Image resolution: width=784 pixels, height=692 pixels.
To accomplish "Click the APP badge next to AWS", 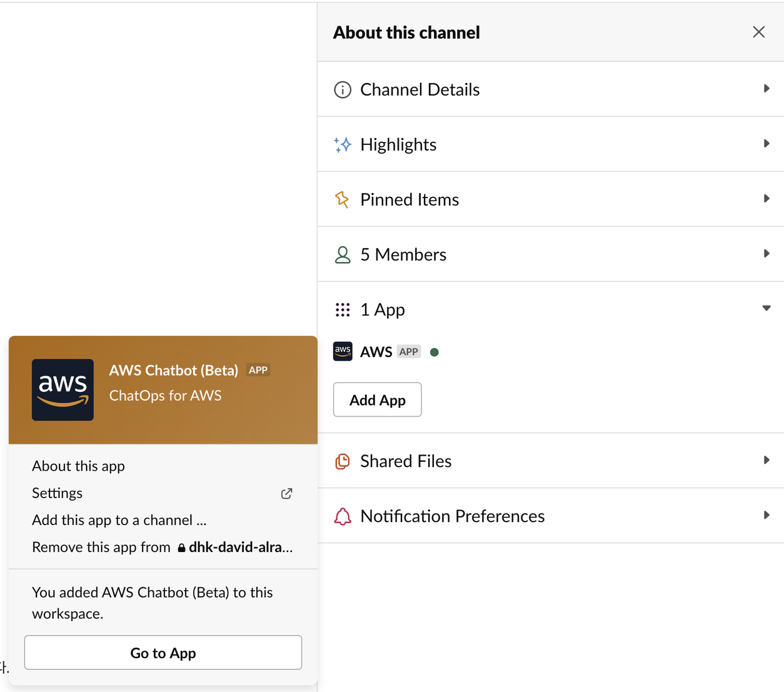I will click(x=408, y=352).
